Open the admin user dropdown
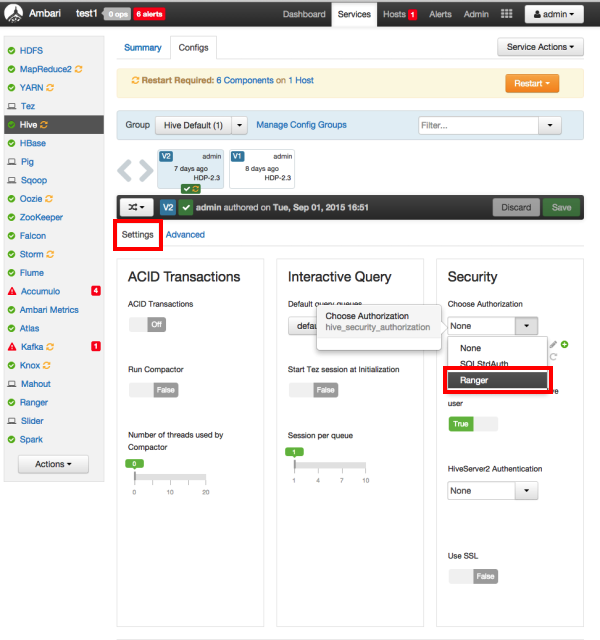This screenshot has height=640, width=600. tap(554, 14)
